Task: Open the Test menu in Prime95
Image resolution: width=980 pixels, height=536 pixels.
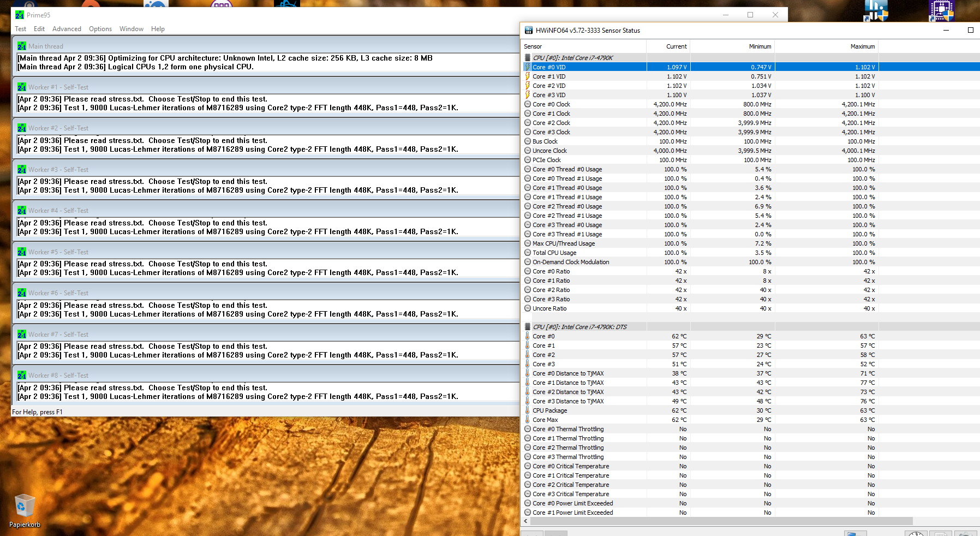Action: coord(21,29)
